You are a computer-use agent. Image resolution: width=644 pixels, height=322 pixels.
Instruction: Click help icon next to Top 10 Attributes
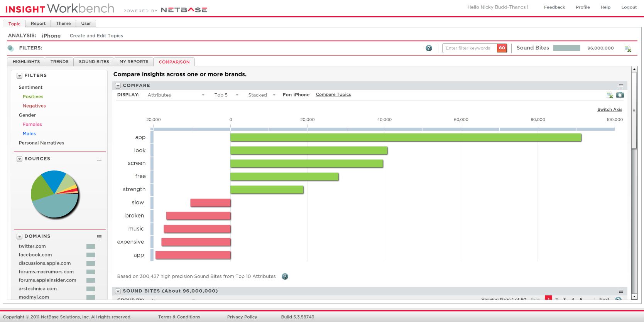(285, 276)
